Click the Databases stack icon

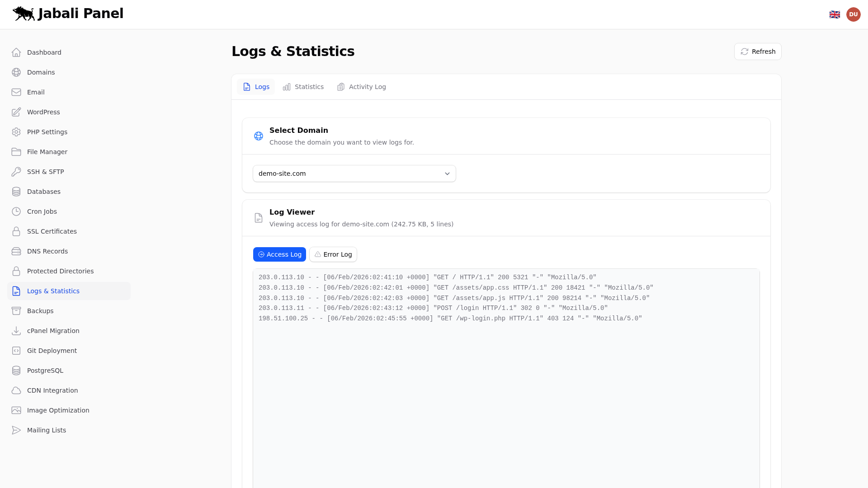point(16,192)
